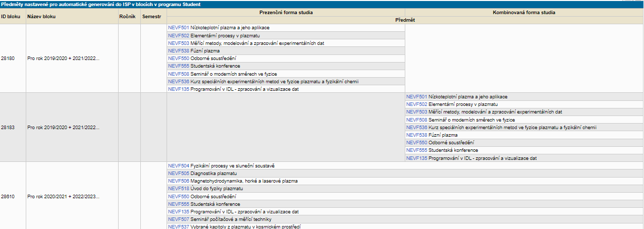Click the Kombinovaná forma studia header
Image resolution: width=644 pixels, height=229 pixels.
(523, 12)
